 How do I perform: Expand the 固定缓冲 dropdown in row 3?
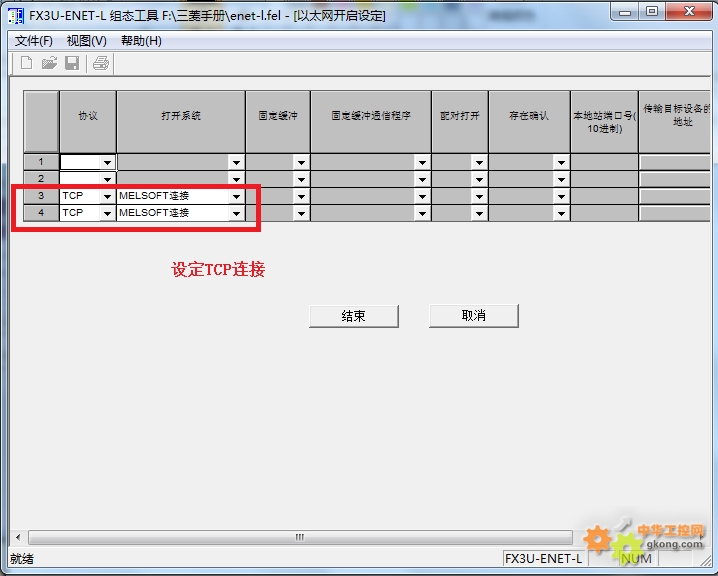click(x=301, y=196)
